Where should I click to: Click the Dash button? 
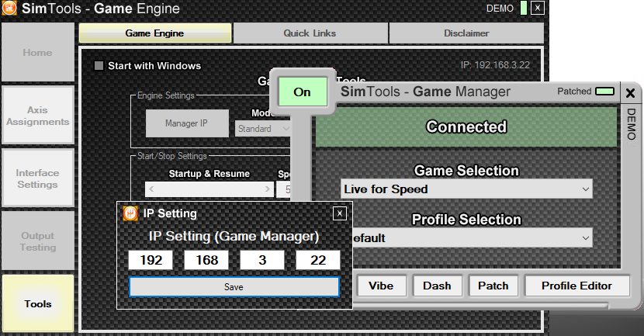coord(437,286)
